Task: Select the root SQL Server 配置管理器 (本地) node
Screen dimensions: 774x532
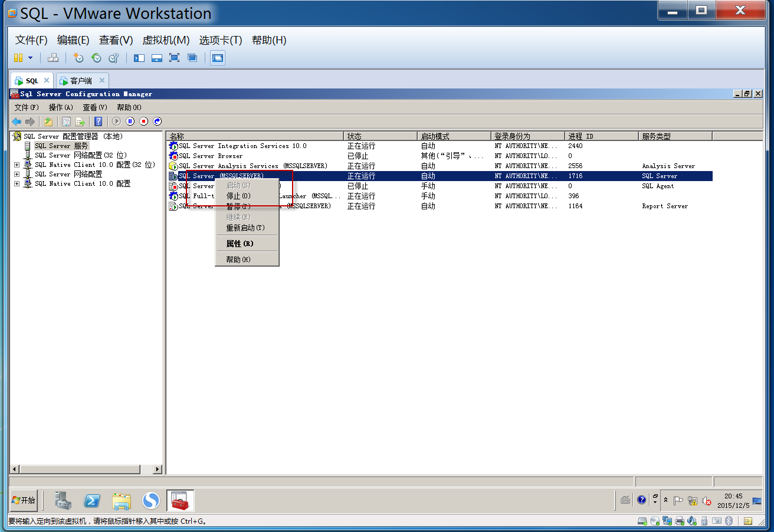Action: pos(73,136)
